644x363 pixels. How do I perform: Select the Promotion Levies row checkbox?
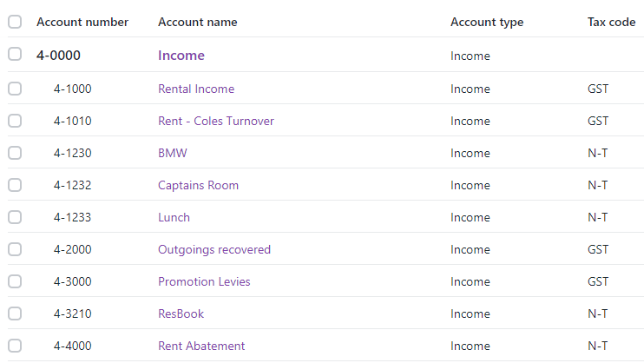click(x=15, y=281)
